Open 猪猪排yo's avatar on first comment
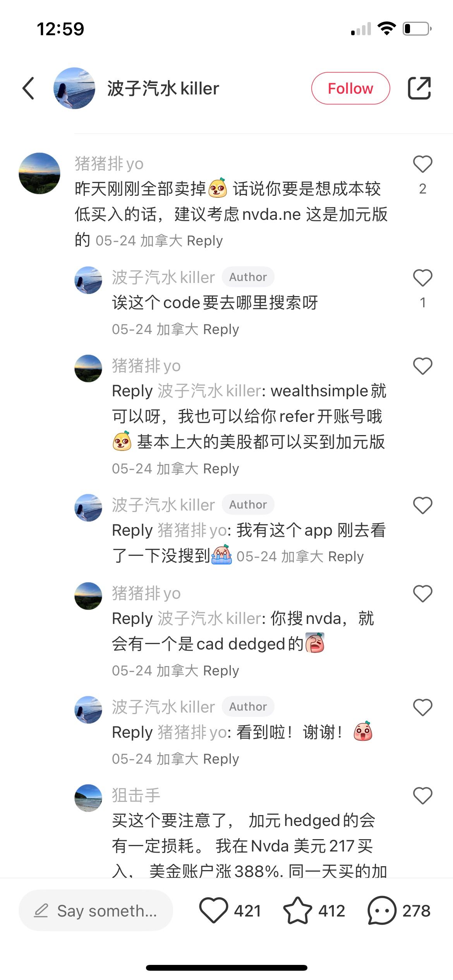This screenshot has width=453, height=980. pyautogui.click(x=39, y=173)
